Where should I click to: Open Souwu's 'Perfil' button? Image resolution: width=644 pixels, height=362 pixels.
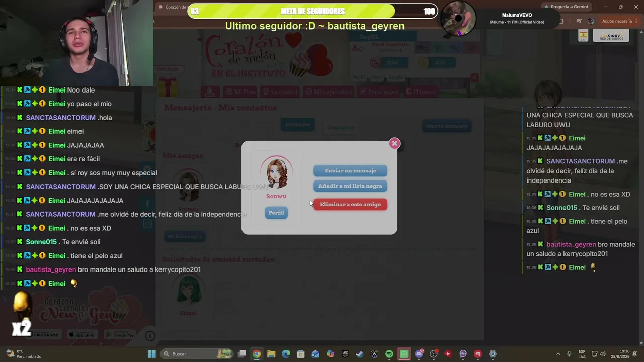[276, 213]
